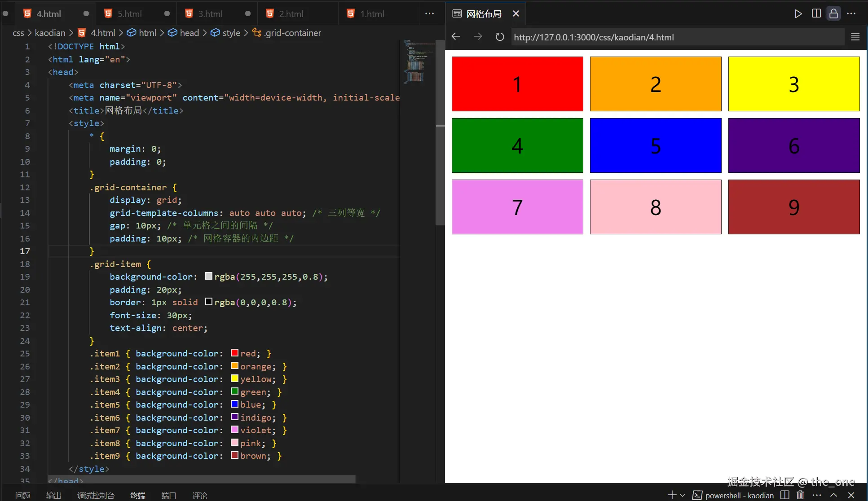This screenshot has height=501, width=868.
Task: Open more actions for editor tabs
Action: click(x=429, y=13)
